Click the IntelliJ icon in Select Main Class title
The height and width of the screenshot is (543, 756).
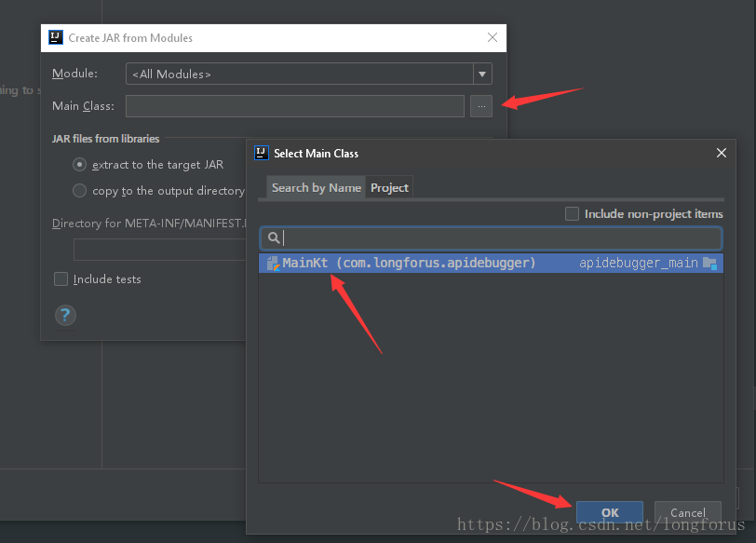point(262,153)
